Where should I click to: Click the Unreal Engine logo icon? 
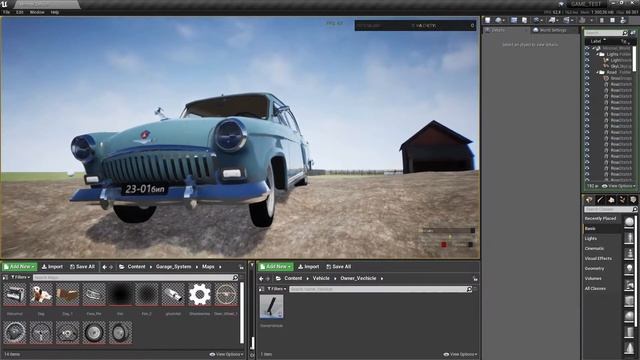(4, 4)
